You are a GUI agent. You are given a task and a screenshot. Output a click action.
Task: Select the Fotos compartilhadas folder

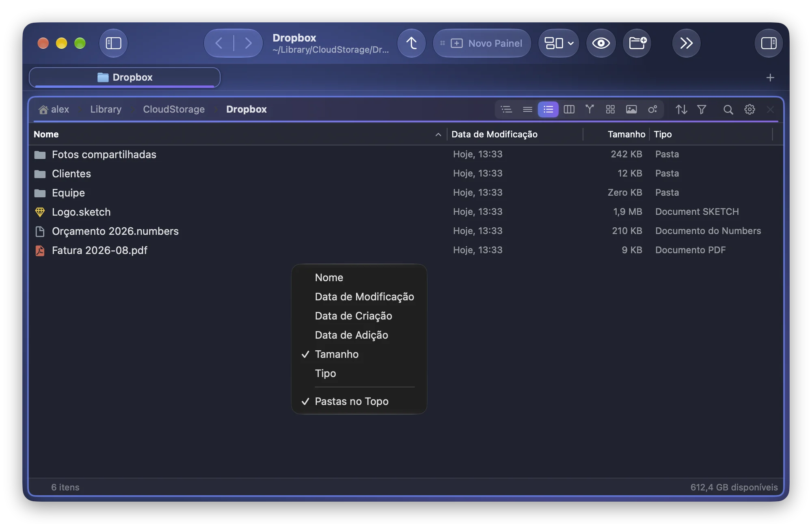(406, 154)
